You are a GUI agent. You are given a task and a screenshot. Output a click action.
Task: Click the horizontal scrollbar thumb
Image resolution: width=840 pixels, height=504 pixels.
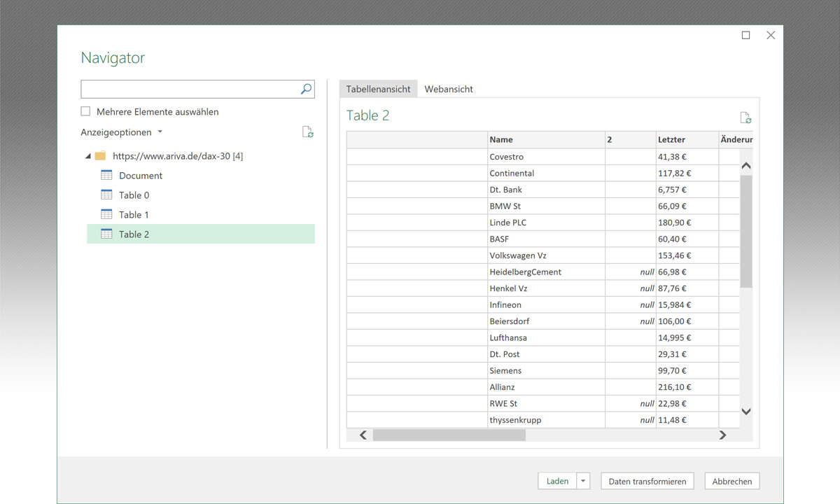pyautogui.click(x=449, y=435)
